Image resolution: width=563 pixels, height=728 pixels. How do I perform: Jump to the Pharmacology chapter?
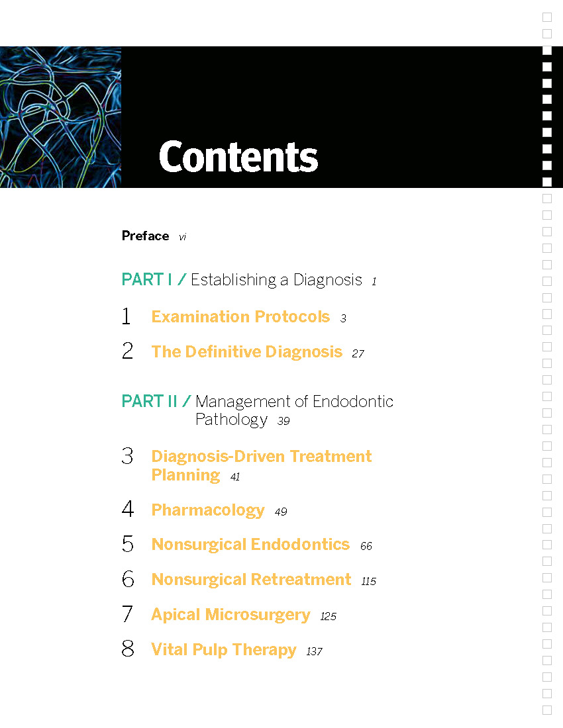coord(208,510)
